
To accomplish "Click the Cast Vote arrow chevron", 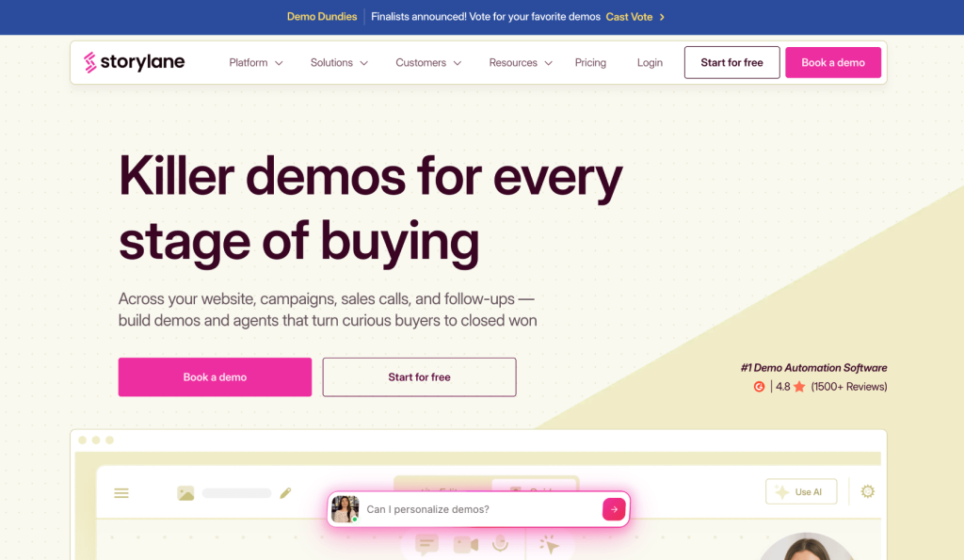I will pos(662,17).
